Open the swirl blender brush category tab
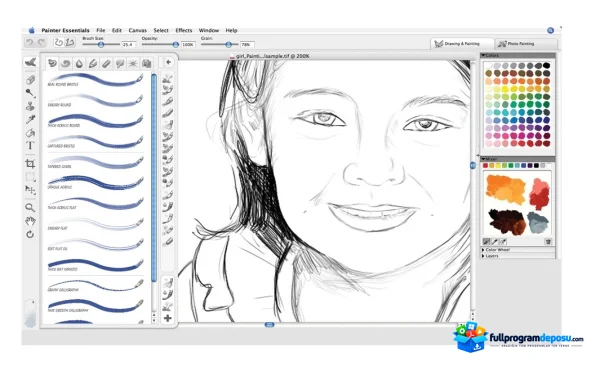Viewport: 600px width, 375px height. [x=66, y=64]
